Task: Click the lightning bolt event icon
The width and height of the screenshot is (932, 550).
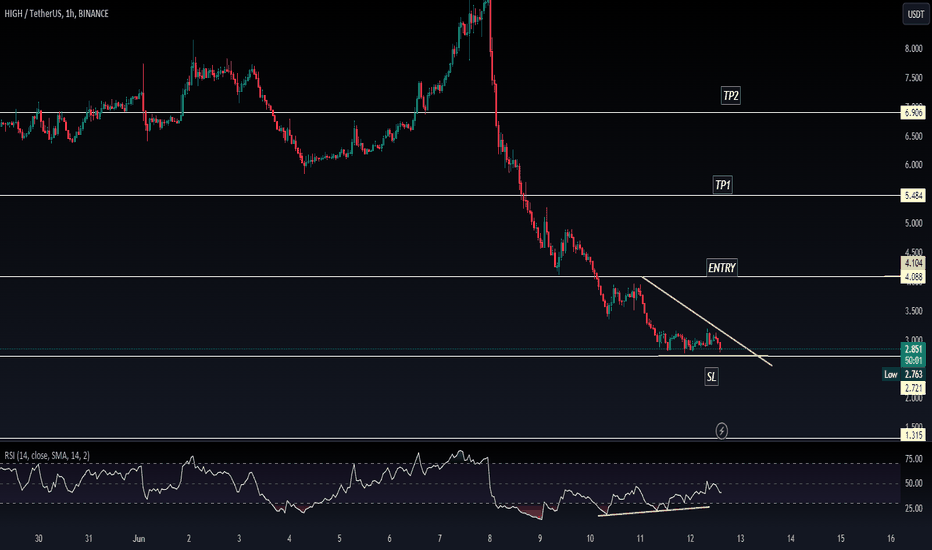Action: tap(722, 430)
